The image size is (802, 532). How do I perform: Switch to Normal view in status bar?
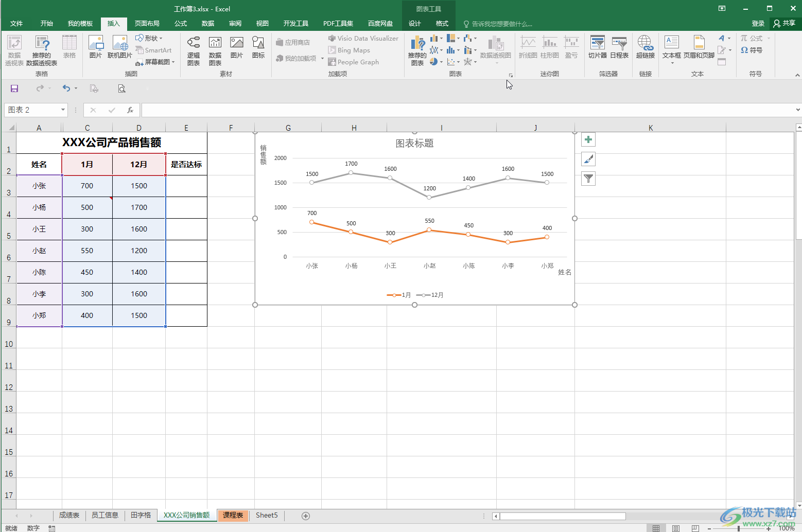point(656,528)
